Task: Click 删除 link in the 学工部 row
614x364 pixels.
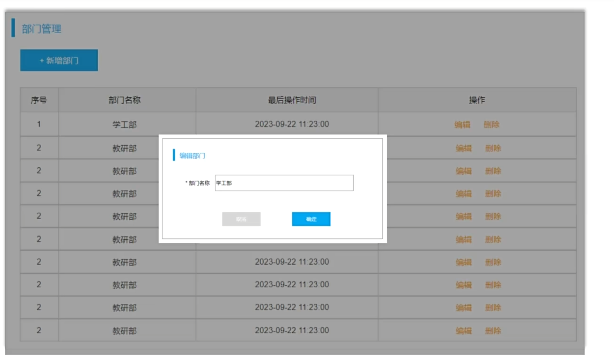Action: click(x=491, y=125)
